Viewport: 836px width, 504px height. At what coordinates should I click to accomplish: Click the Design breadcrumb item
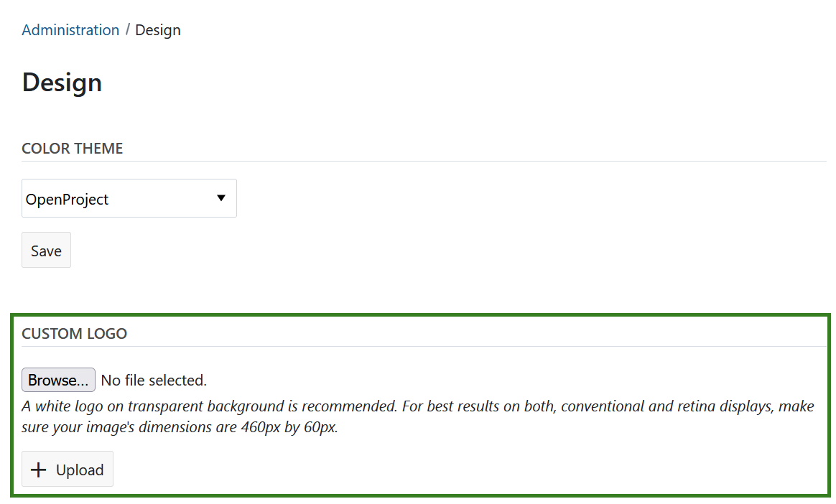[x=158, y=30]
